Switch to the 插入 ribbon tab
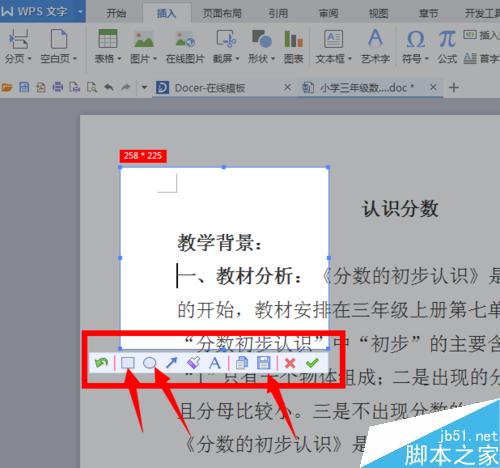 click(166, 13)
